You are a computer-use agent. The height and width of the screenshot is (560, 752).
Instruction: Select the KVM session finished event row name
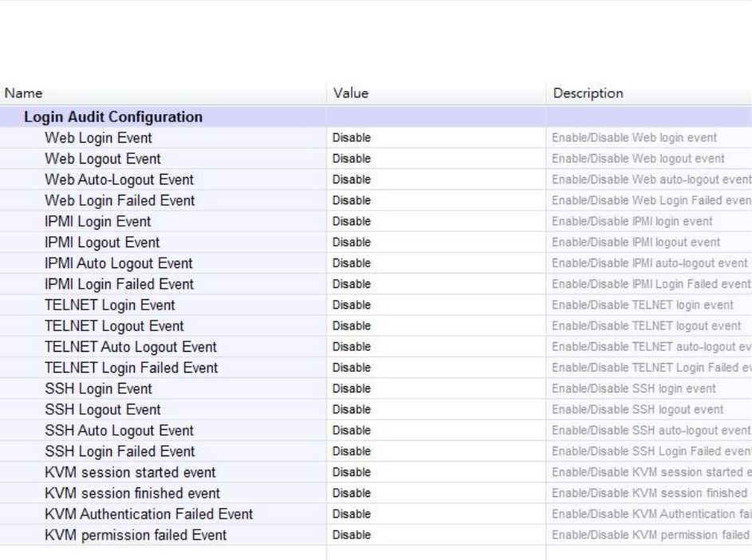click(132, 493)
